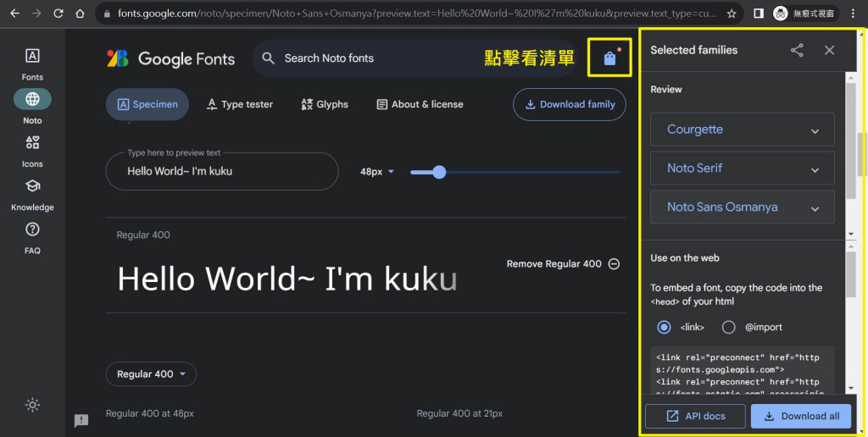Go to the browser home page
This screenshot has height=437, width=868.
coord(80,14)
